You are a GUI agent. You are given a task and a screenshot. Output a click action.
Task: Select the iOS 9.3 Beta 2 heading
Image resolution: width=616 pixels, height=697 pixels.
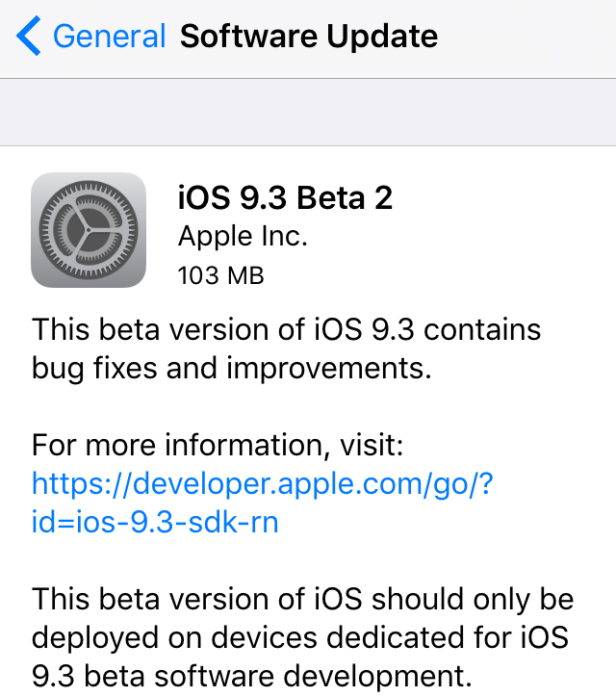point(285,197)
